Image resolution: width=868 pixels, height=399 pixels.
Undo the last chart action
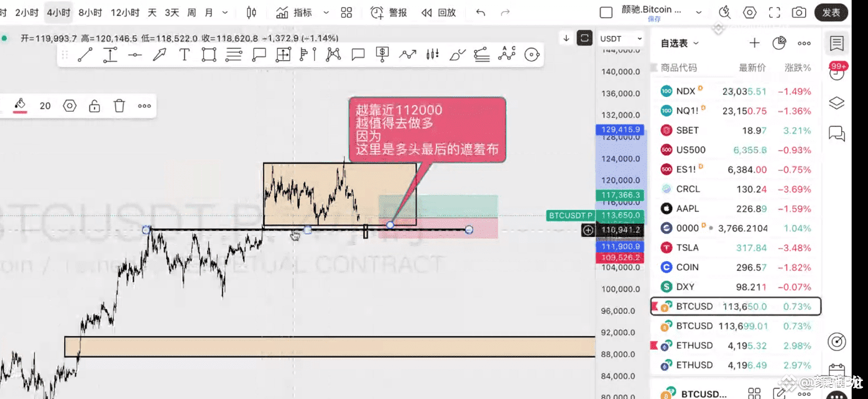click(x=481, y=12)
